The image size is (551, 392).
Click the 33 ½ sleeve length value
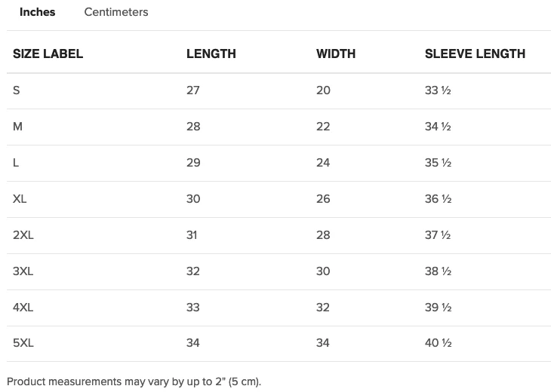[x=438, y=90]
